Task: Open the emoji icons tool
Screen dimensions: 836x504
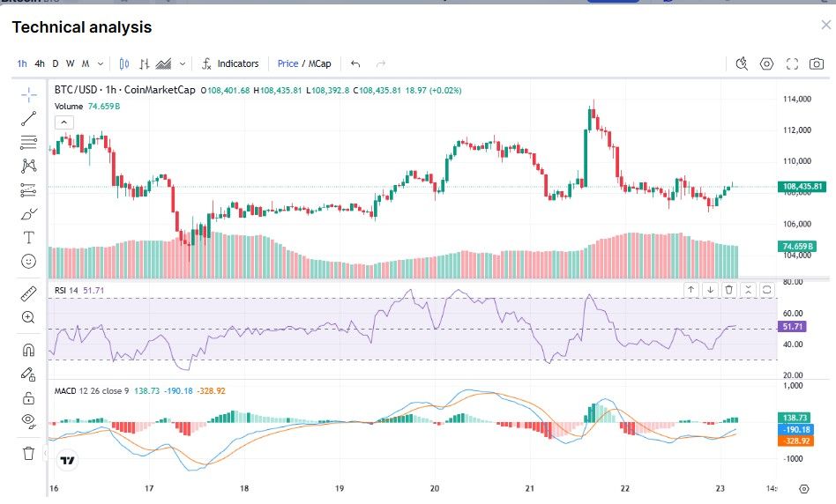Action: tap(28, 262)
